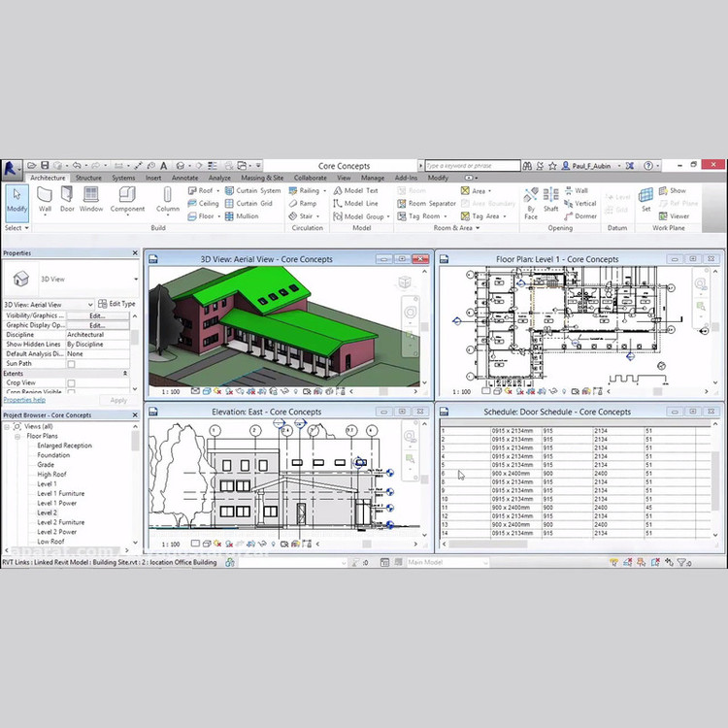
Task: Switch to the Structure ribbon tab
Action: (88, 178)
